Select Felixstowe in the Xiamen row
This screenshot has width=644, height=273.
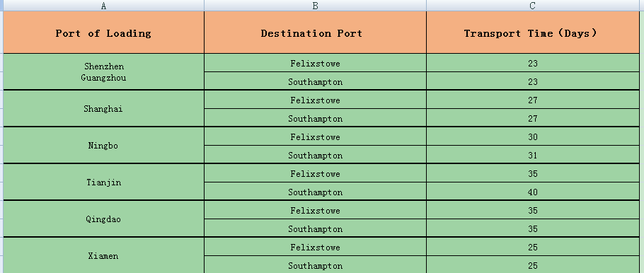315,247
